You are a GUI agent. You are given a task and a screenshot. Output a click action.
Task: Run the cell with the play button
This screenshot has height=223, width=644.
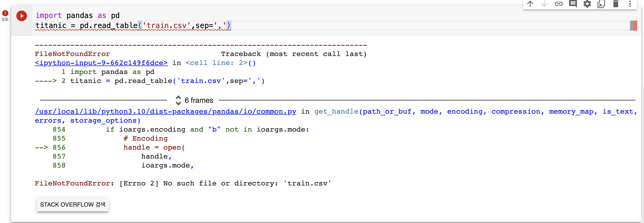click(x=22, y=16)
